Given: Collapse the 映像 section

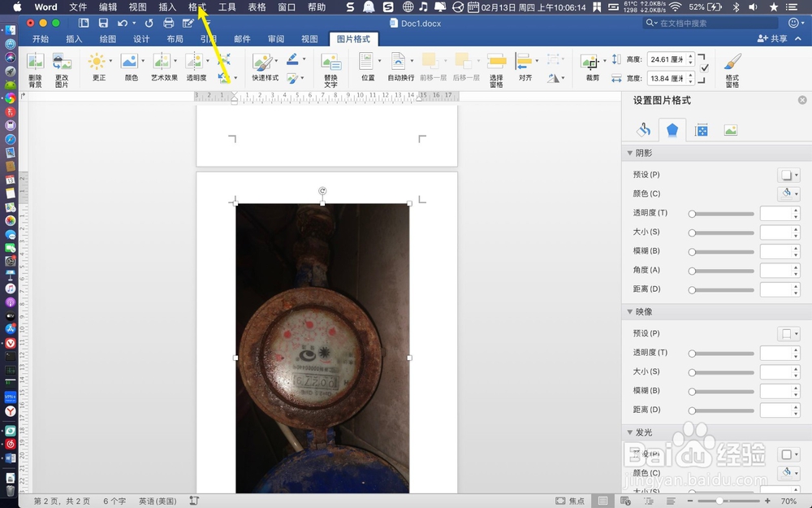Looking at the screenshot, I should (x=630, y=311).
